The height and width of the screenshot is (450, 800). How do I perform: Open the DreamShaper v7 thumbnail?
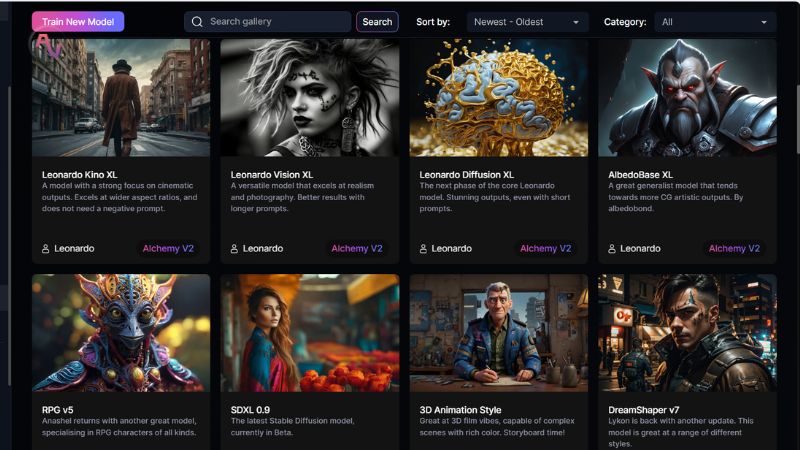687,333
